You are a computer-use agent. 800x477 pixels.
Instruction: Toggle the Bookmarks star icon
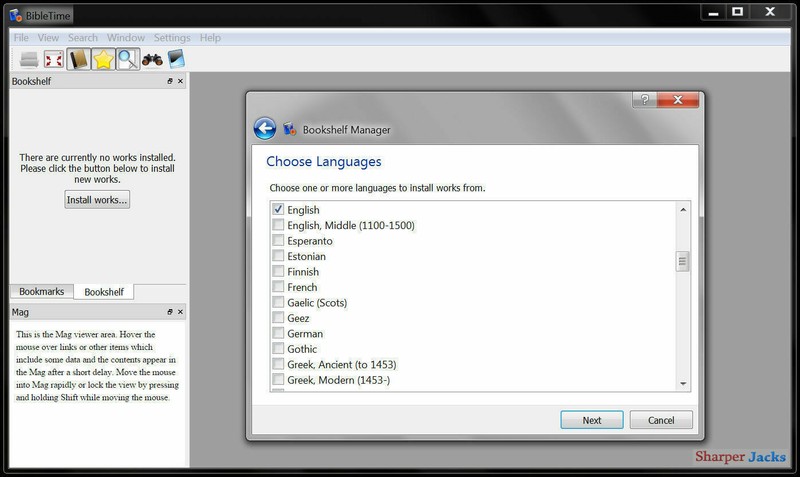click(103, 60)
